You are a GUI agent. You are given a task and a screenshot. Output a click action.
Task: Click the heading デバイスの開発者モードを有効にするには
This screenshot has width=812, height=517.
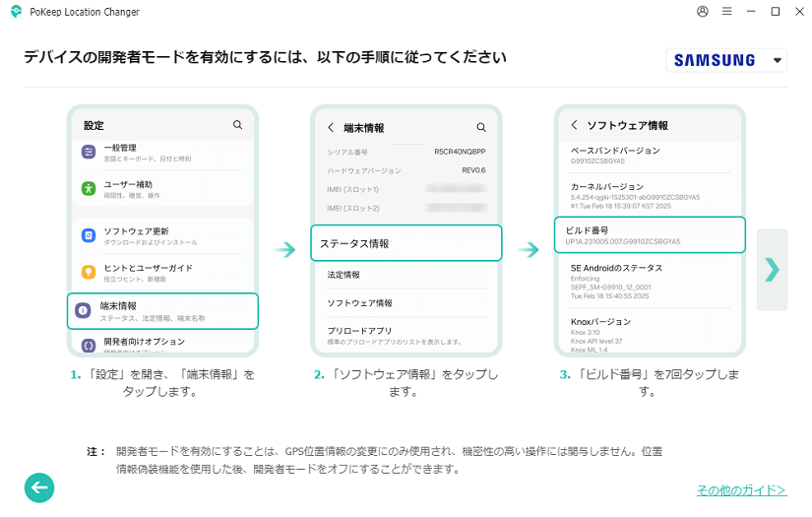265,57
